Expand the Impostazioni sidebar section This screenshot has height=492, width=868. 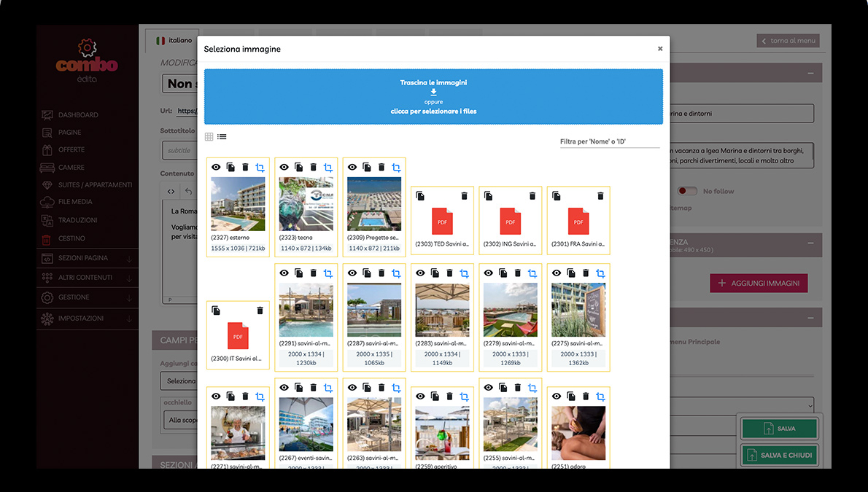tap(88, 319)
